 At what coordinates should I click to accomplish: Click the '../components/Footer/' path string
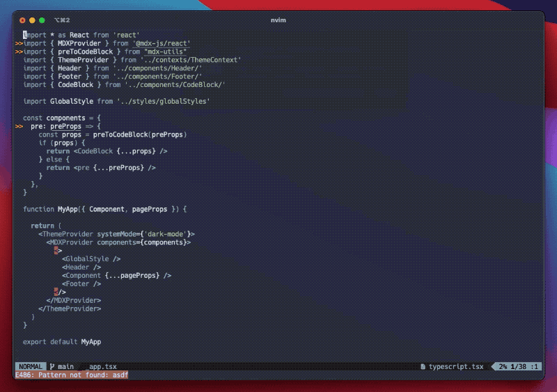pyautogui.click(x=157, y=77)
